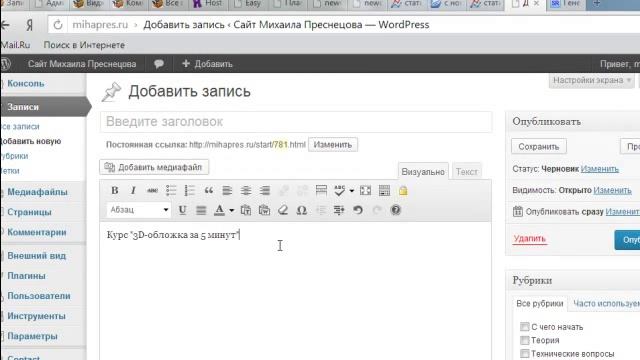Insert a bulleted list
Image resolution: width=640 pixels, height=360 pixels.
pyautogui.click(x=171, y=190)
